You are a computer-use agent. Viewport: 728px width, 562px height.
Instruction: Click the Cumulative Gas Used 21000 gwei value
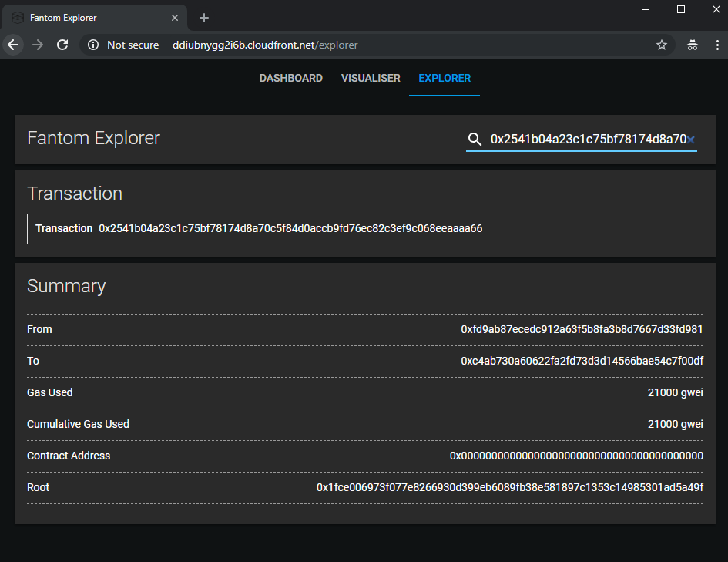click(x=675, y=424)
